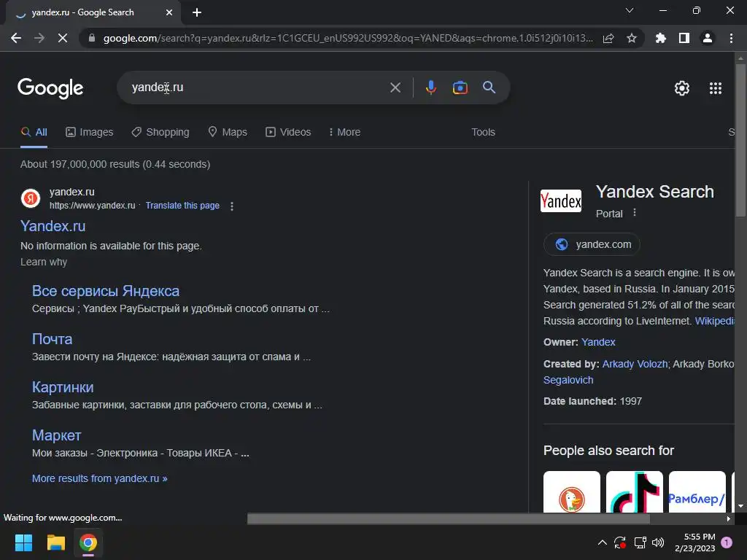Open Chrome's three-dot menu
Image resolution: width=747 pixels, height=560 pixels.
coord(731,38)
